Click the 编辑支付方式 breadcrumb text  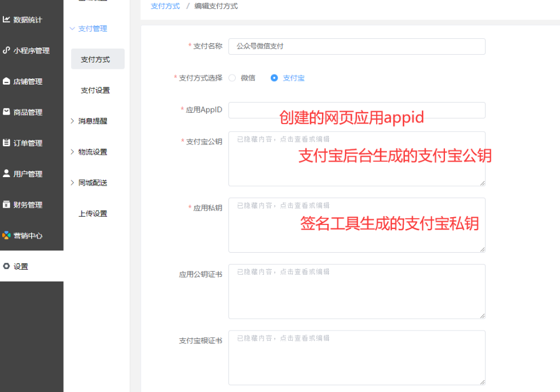point(216,6)
